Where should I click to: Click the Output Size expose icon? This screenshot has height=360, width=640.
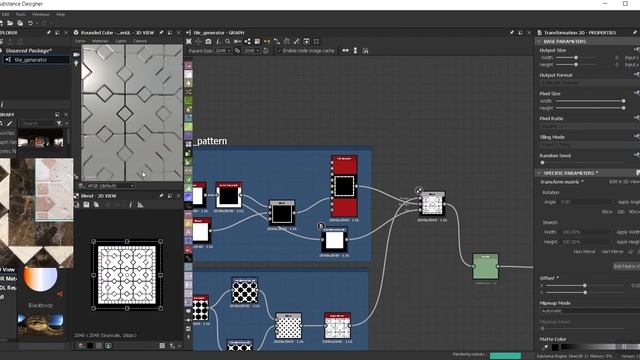(x=636, y=50)
